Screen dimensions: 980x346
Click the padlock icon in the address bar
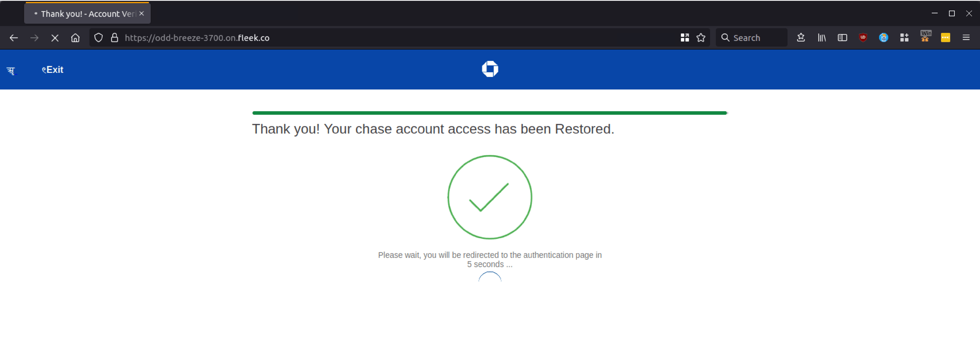tap(114, 37)
